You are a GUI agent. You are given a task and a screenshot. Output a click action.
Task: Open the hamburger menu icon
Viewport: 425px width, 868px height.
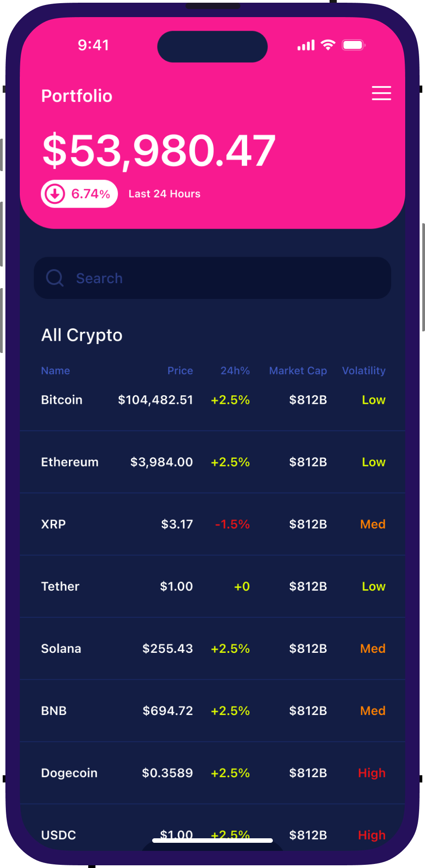tap(381, 93)
